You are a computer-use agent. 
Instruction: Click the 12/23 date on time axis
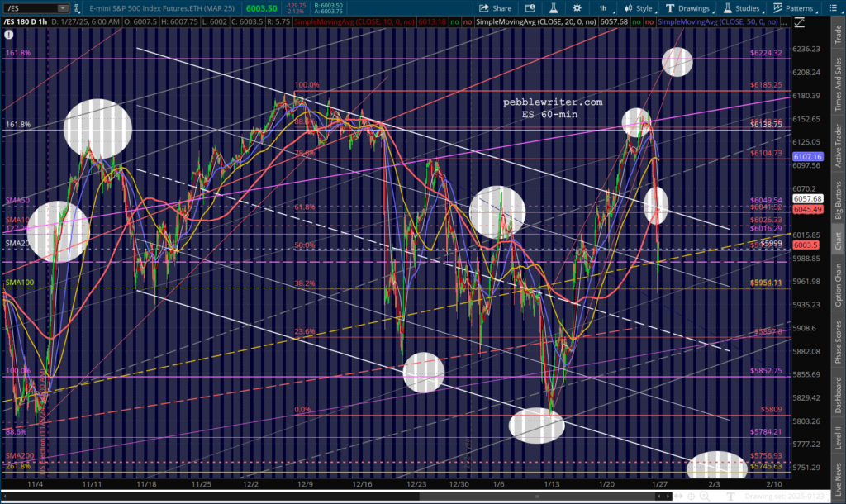pyautogui.click(x=416, y=484)
